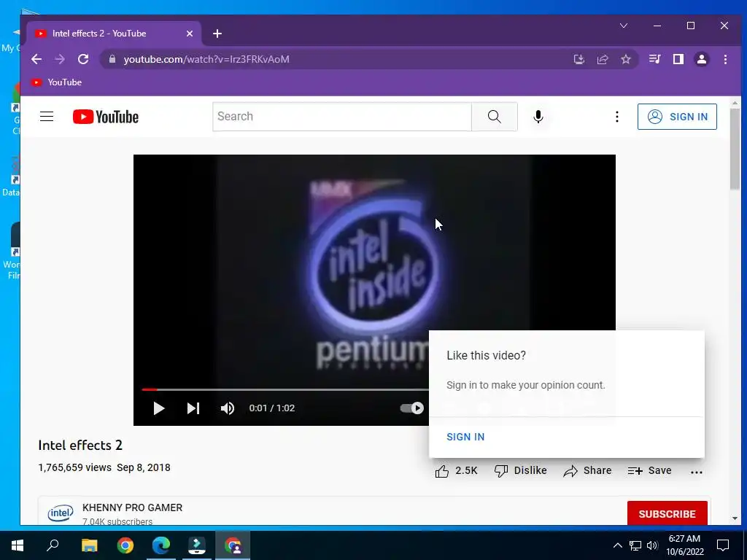Open taskbar clock showing 6:27 AM

click(x=684, y=545)
